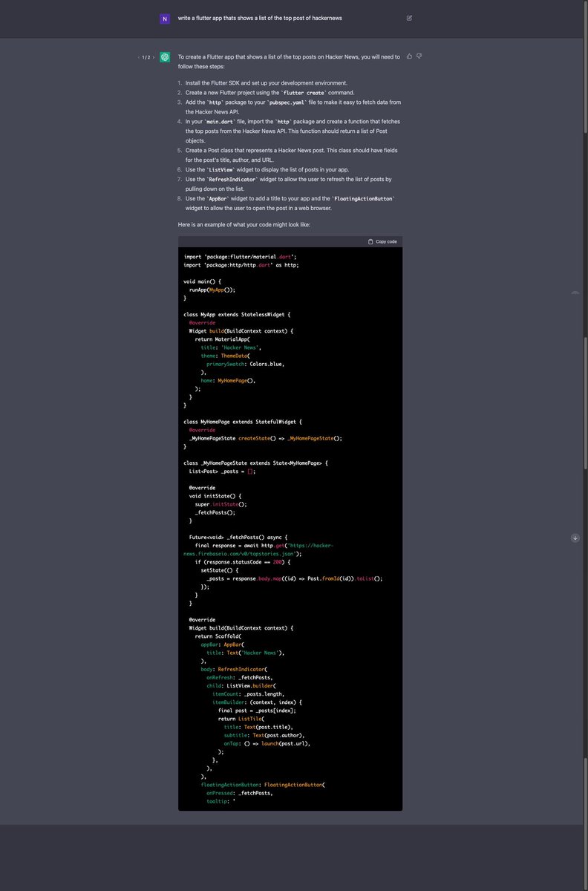Click 'child: ListView.builder(' code line
The width and height of the screenshot is (588, 891).
click(241, 686)
